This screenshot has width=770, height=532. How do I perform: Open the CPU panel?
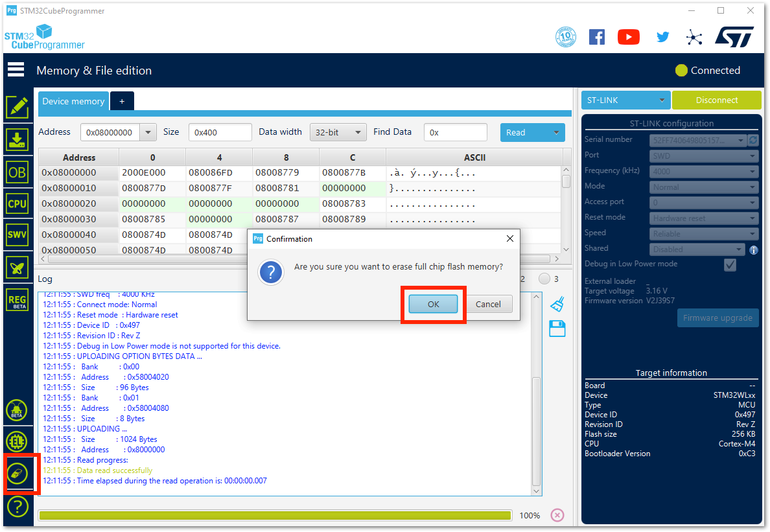17,203
